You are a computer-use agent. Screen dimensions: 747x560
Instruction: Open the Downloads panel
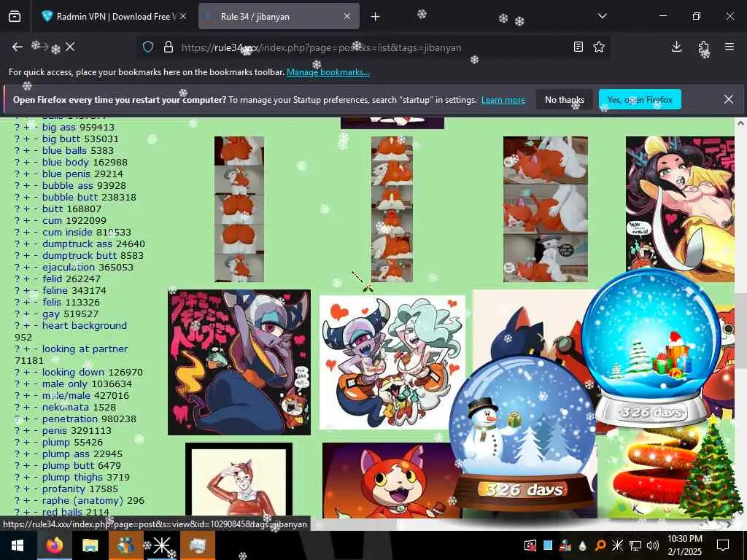pyautogui.click(x=676, y=47)
